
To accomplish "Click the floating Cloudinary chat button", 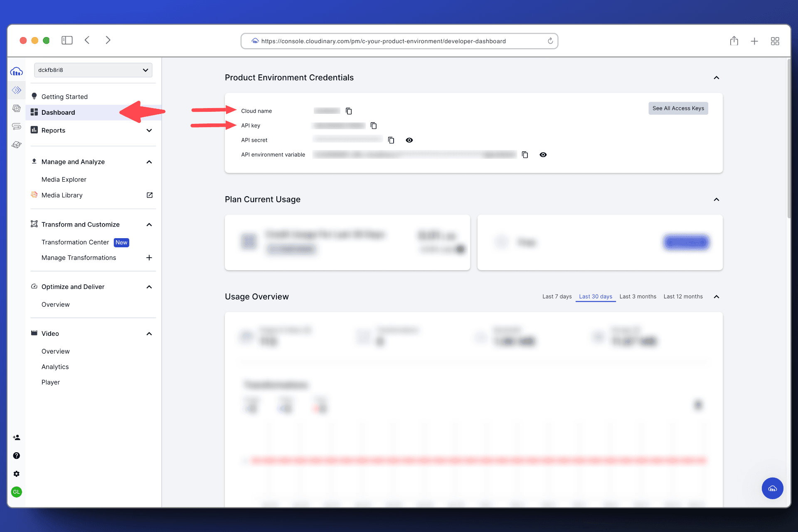I will pyautogui.click(x=772, y=488).
